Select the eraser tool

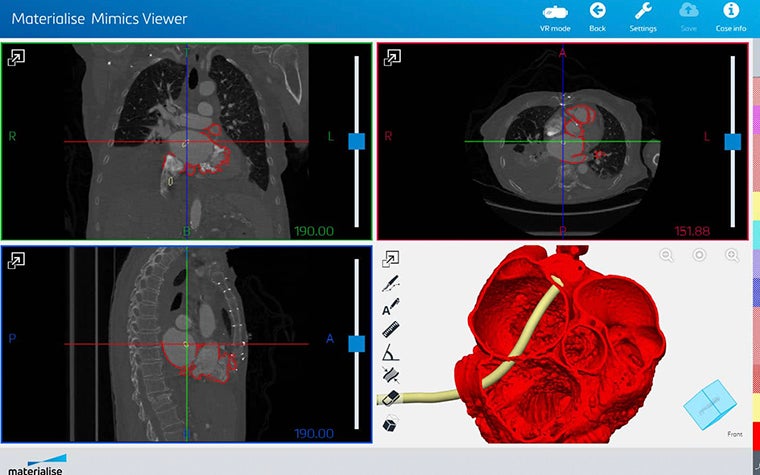pyautogui.click(x=392, y=397)
